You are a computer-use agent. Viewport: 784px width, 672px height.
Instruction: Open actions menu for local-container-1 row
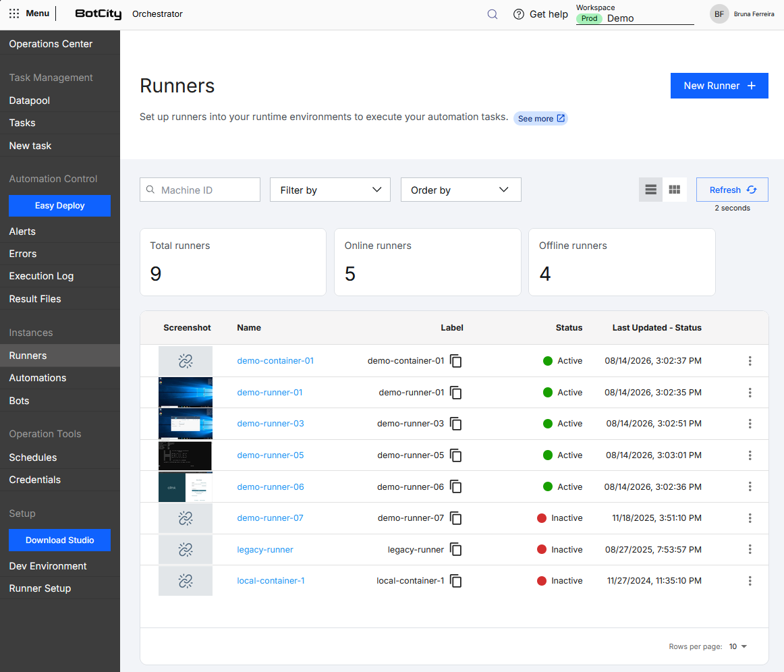point(750,580)
